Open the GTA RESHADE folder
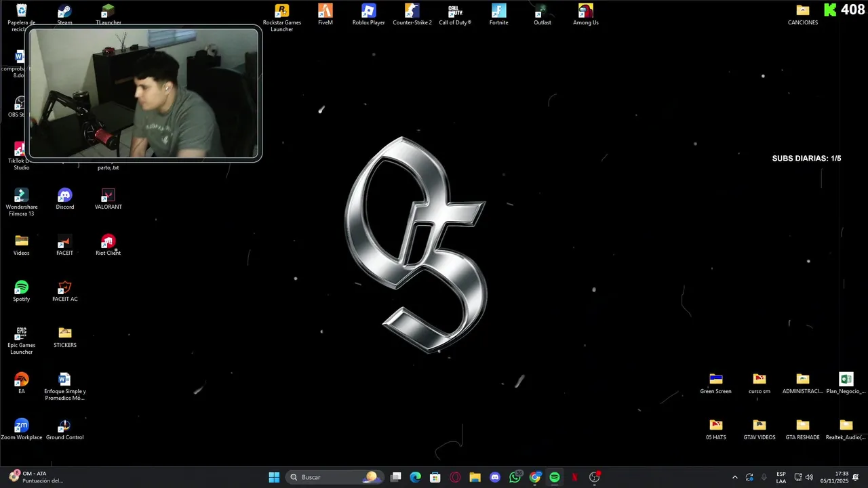This screenshot has height=488, width=868. click(x=803, y=430)
